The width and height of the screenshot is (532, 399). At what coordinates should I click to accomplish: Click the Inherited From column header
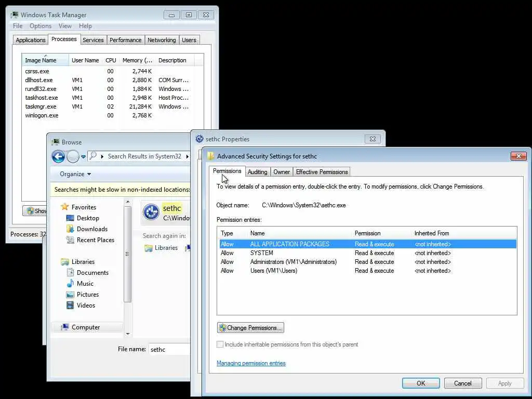tap(432, 233)
